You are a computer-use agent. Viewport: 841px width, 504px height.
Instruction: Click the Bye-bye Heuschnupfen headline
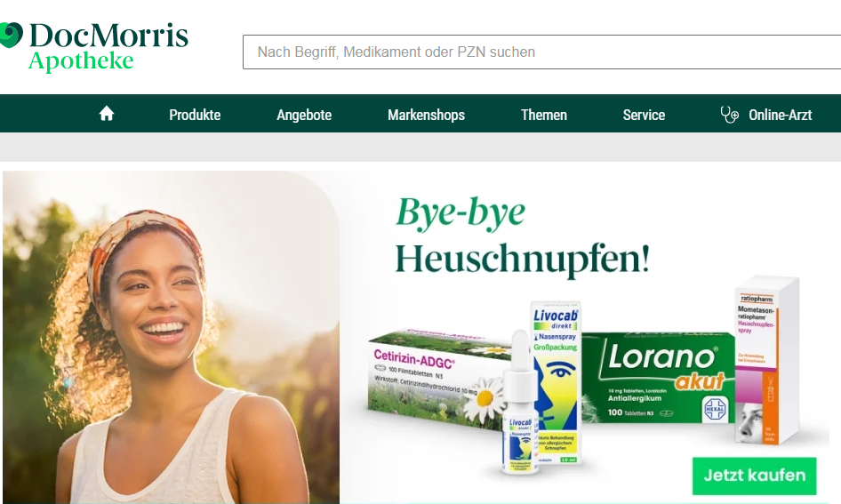pos(523,236)
